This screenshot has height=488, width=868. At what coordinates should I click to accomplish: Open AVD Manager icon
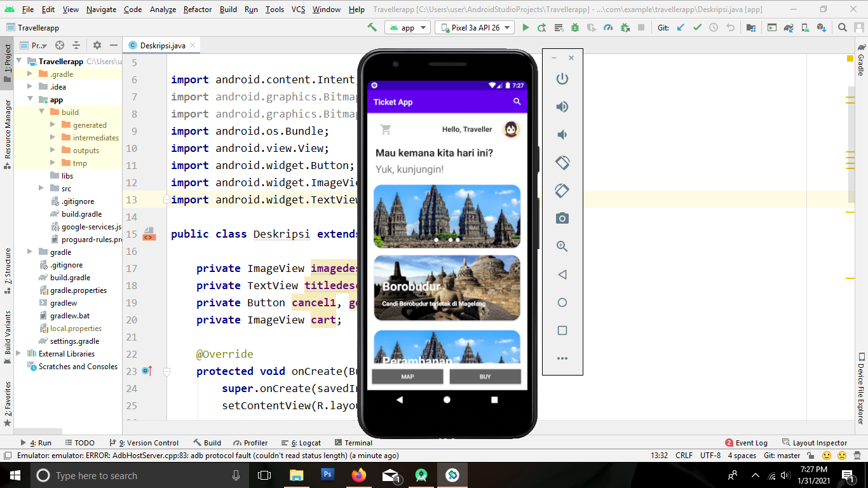point(805,27)
